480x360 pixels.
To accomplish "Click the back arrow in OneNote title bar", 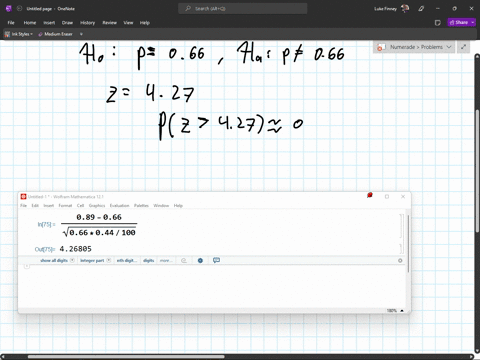I will point(19,9).
